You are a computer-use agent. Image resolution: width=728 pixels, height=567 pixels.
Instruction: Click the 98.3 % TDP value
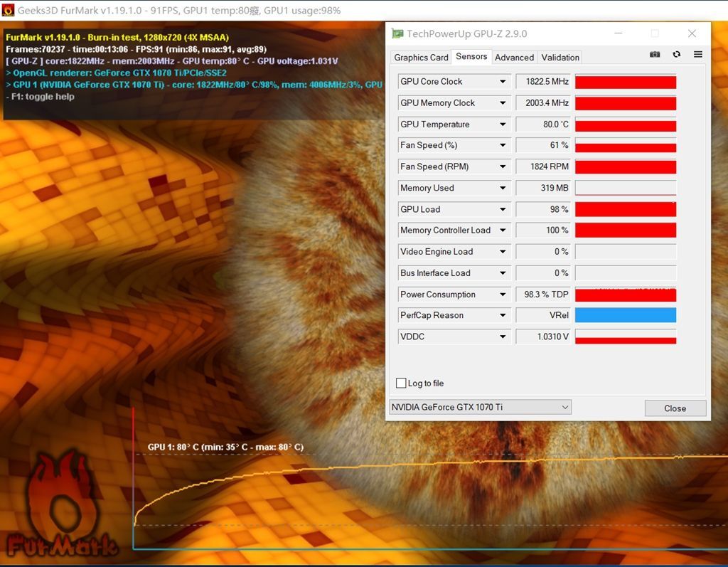pos(543,295)
